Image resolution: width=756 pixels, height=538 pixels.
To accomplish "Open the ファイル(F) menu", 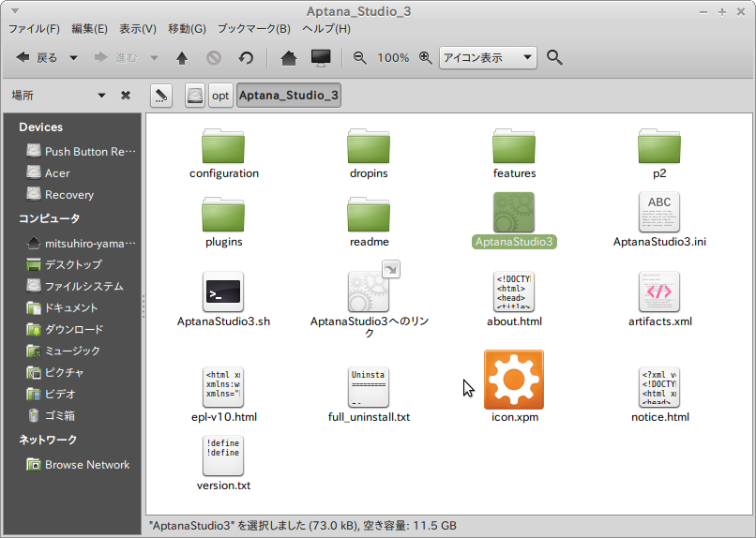I will [34, 29].
